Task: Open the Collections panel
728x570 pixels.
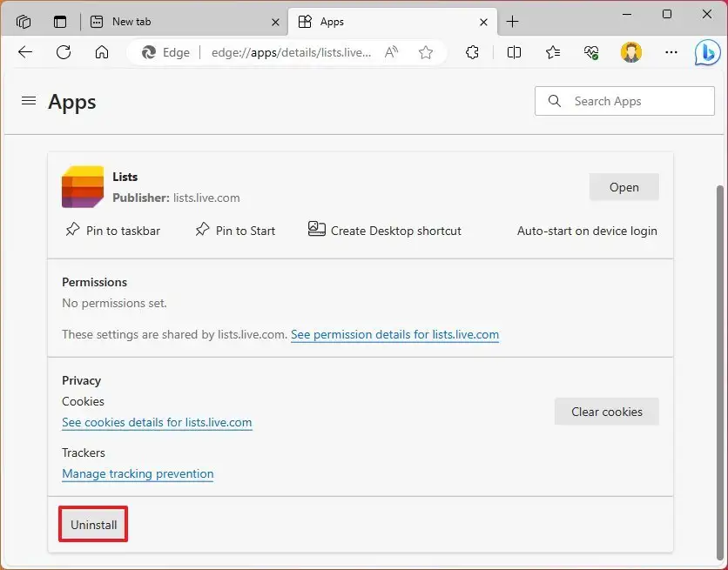Action: coord(552,52)
